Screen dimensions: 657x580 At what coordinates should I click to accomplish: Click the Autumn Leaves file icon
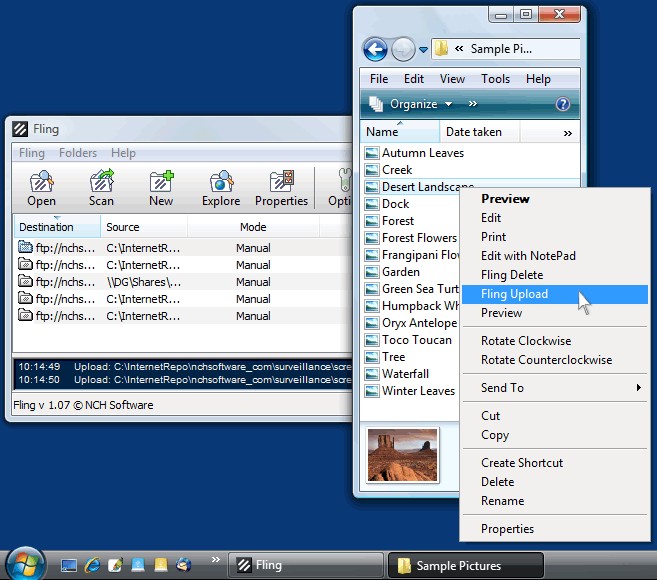tap(372, 153)
